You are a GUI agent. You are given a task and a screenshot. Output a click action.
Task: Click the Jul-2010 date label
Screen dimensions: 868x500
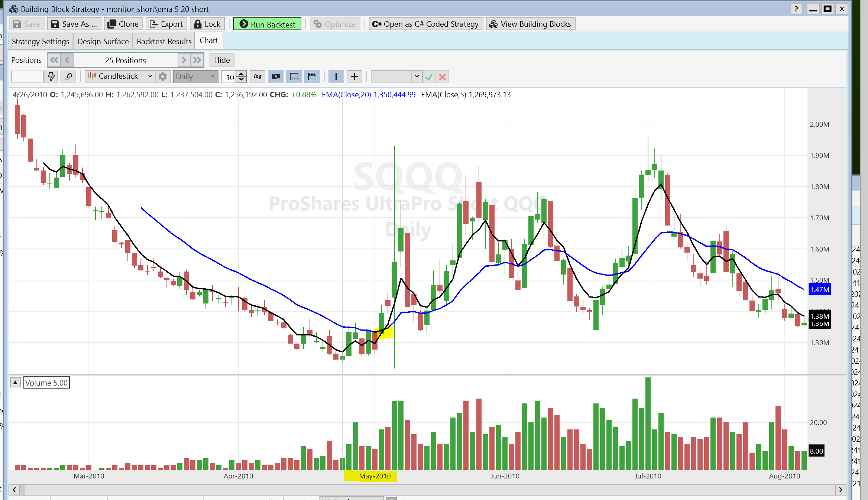(x=648, y=476)
